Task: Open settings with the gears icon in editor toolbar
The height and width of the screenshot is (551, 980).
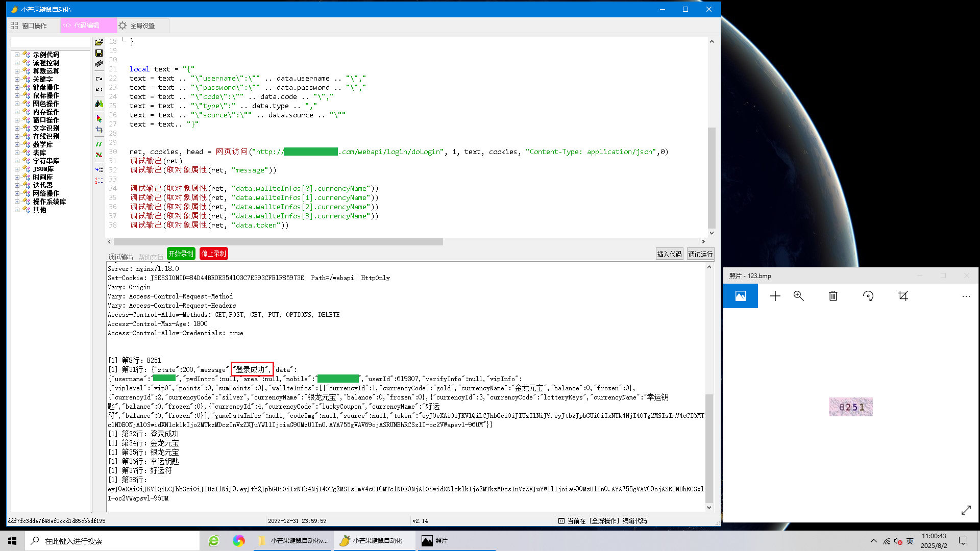Action: tap(99, 64)
